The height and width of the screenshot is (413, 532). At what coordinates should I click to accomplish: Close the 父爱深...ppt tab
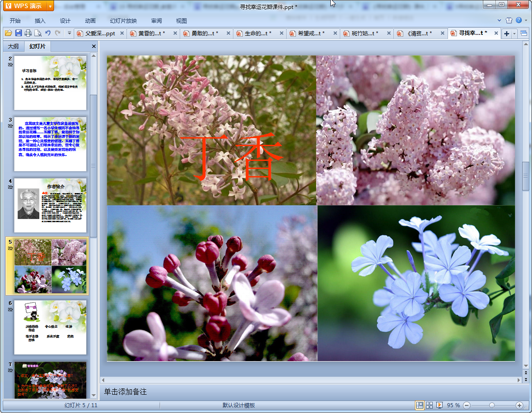122,33
